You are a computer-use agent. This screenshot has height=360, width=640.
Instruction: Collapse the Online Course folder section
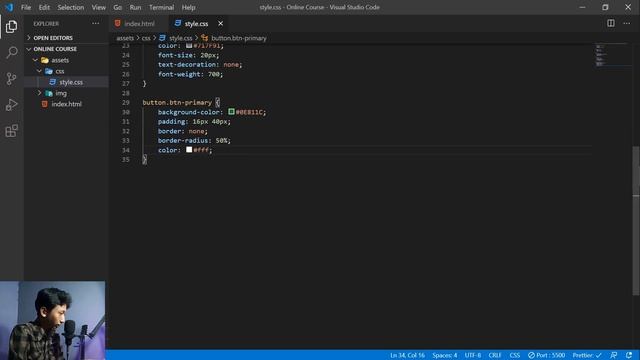click(x=65, y=49)
